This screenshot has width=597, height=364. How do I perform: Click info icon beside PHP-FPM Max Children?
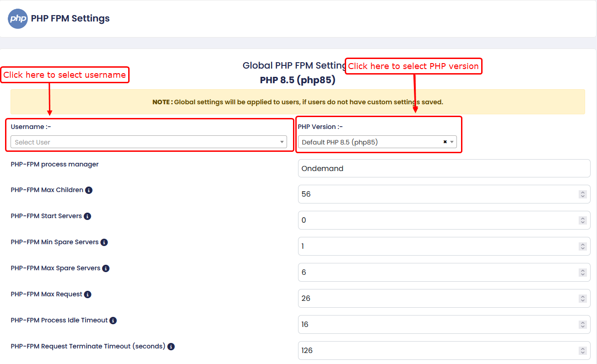(x=89, y=190)
